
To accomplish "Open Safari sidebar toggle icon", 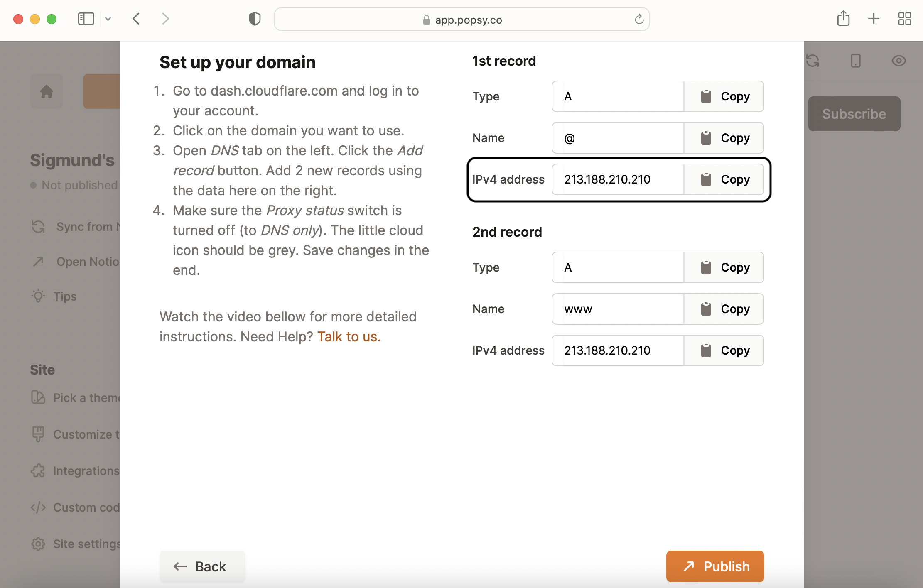I will point(86,19).
